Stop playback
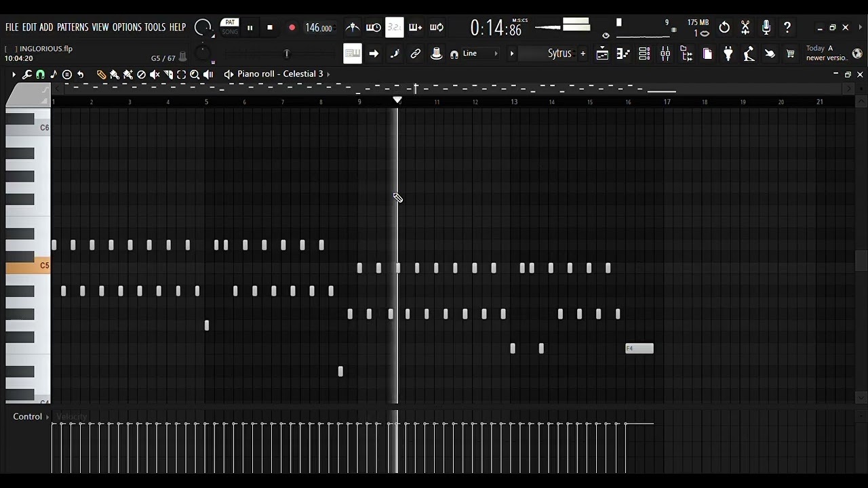Screen dimensions: 868x488 tap(270, 28)
